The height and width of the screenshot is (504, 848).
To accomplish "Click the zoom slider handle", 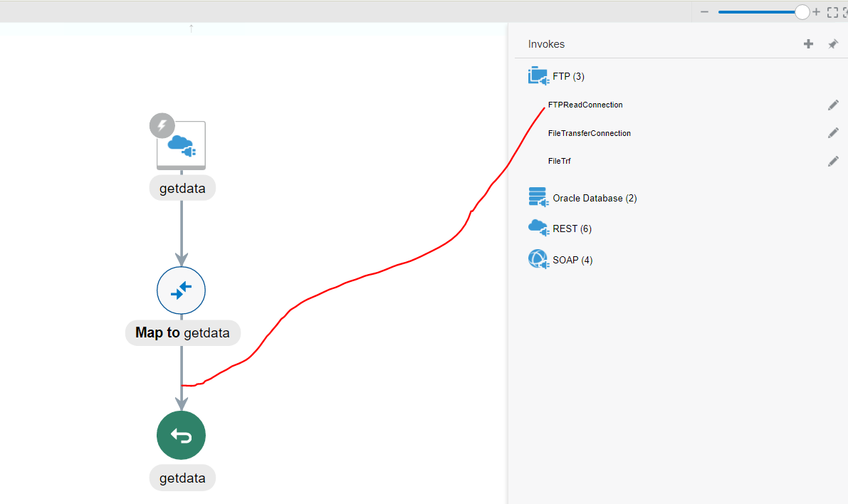I will 802,12.
